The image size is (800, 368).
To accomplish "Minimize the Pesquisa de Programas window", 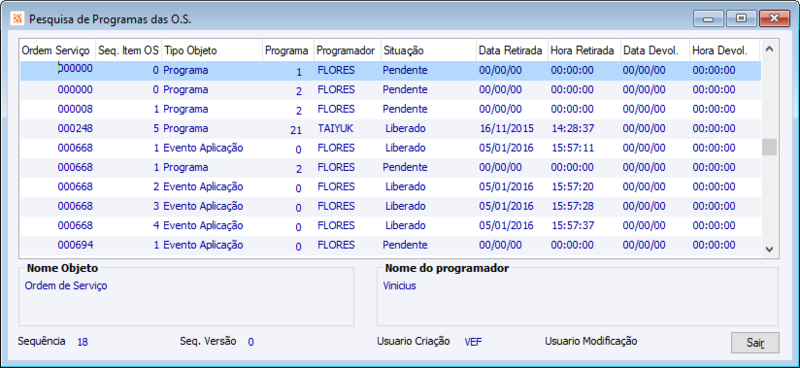I will pyautogui.click(x=708, y=18).
